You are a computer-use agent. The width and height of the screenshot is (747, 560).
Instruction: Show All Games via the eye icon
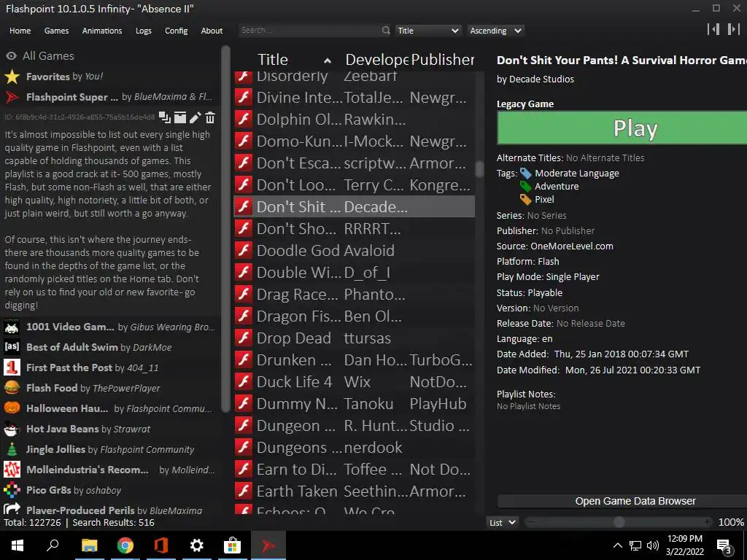coord(11,56)
